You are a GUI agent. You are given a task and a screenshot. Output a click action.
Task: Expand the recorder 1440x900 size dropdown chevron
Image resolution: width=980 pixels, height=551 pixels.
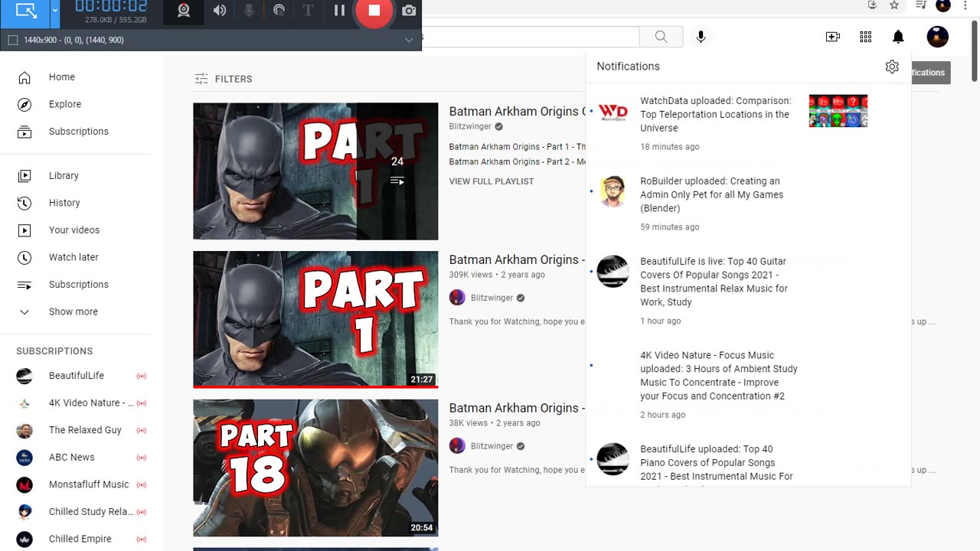pyautogui.click(x=409, y=40)
